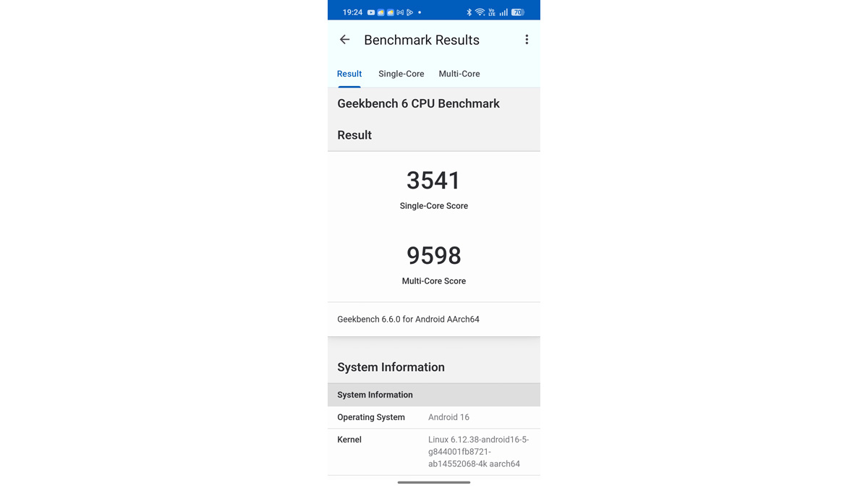The width and height of the screenshot is (868, 488).
Task: Tap the Google Play notification icon
Action: point(409,12)
